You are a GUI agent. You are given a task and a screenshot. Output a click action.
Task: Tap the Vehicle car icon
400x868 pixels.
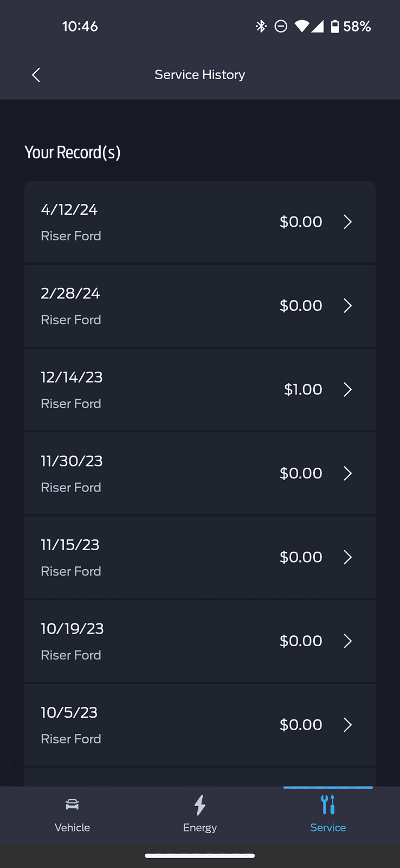(x=72, y=804)
